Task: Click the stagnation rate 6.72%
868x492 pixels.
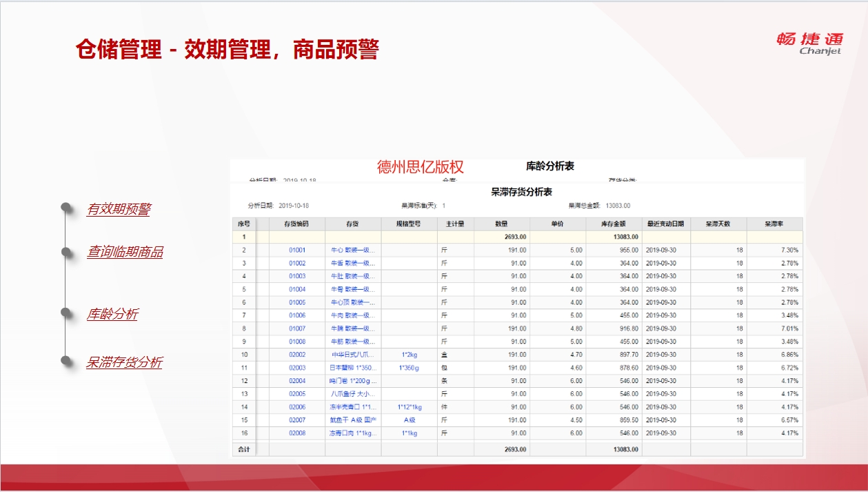Action: click(790, 368)
